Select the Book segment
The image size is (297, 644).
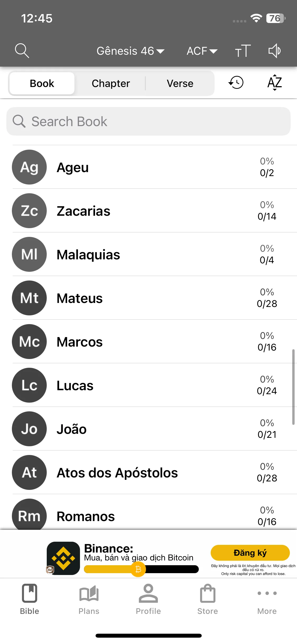(x=42, y=83)
